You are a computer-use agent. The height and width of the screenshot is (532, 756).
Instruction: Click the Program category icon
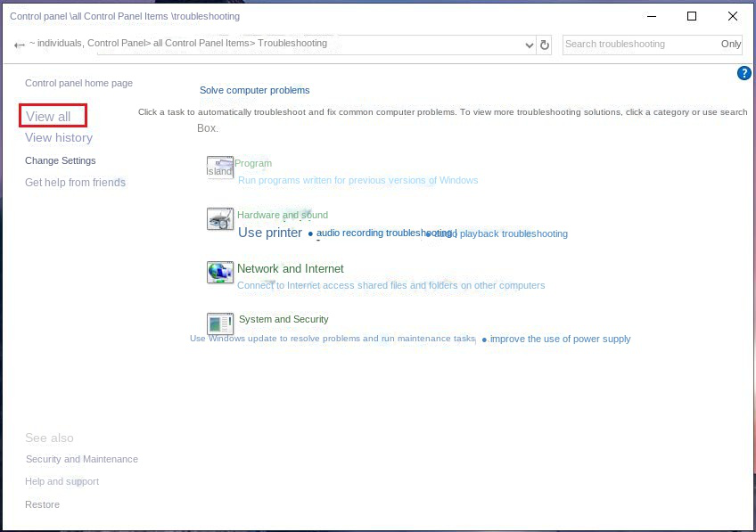(x=219, y=168)
